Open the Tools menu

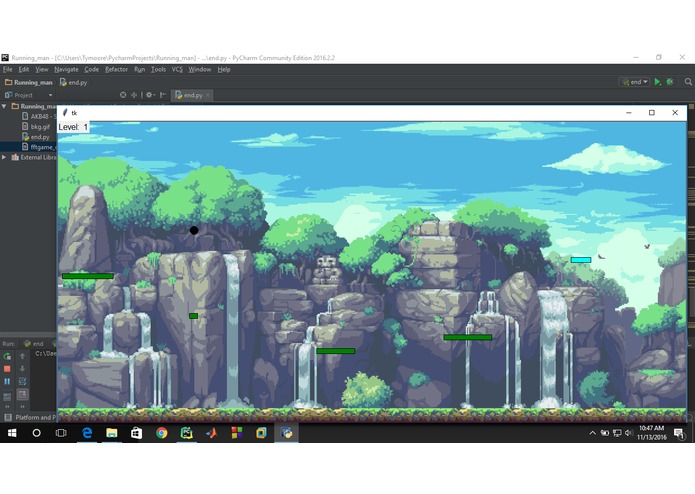[158, 70]
